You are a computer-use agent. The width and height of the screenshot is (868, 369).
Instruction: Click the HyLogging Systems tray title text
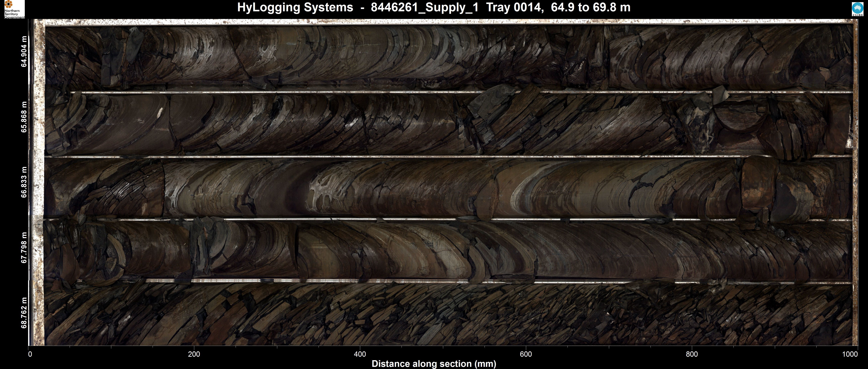click(434, 7)
